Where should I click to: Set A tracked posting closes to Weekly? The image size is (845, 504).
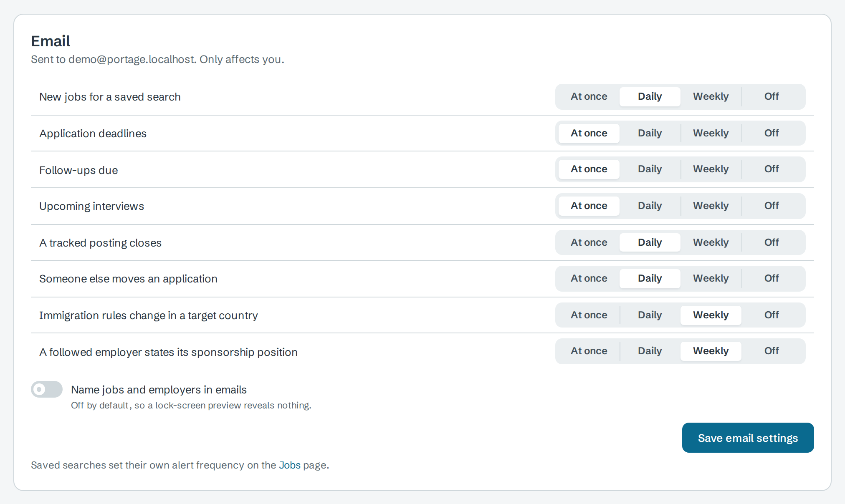[711, 242]
